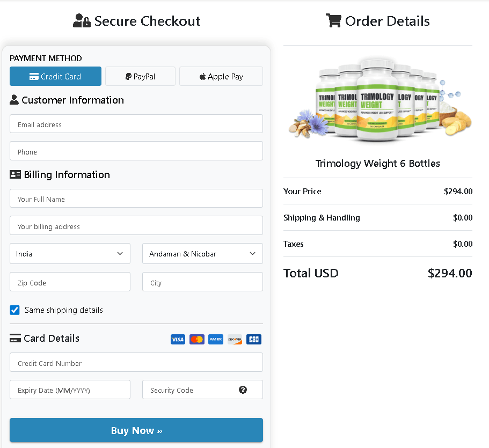
Task: Click the Discover card icon
Action: [235, 339]
